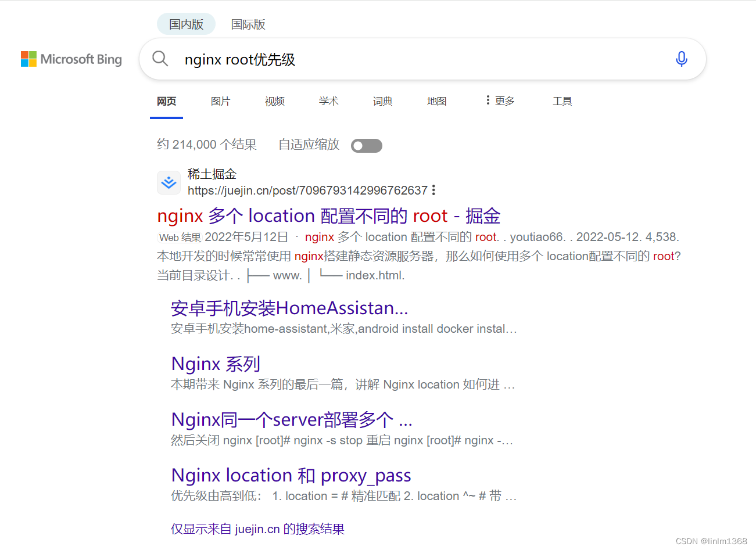The width and height of the screenshot is (756, 550).
Task: Click 仅显示来自 juejin.cn 的搜索结果
Action: [x=257, y=529]
